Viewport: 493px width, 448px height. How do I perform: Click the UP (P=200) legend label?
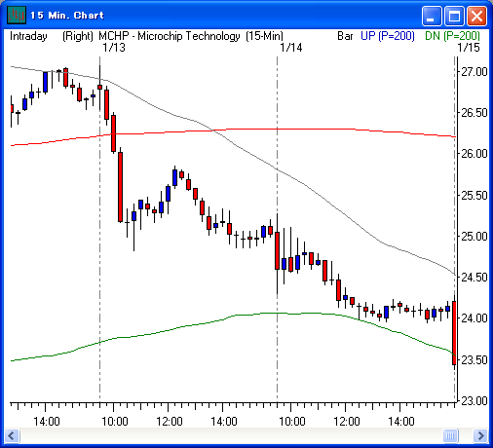coord(388,36)
